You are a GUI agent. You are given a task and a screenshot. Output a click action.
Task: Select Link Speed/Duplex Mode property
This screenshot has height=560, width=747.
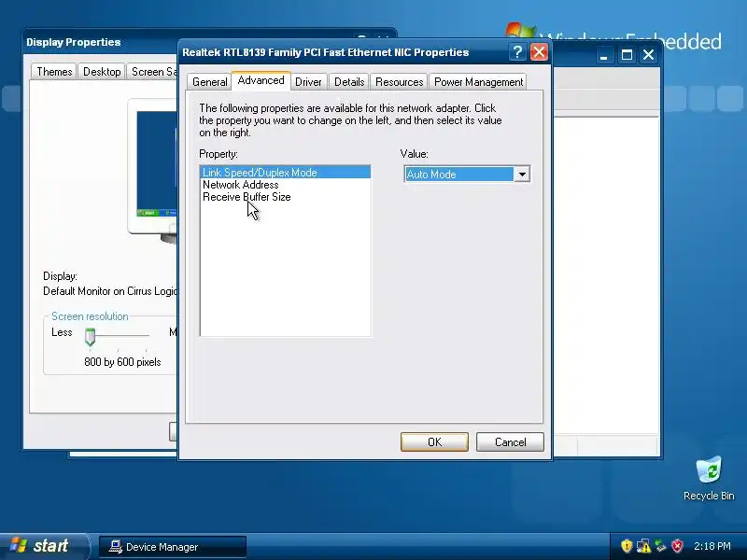coord(286,173)
